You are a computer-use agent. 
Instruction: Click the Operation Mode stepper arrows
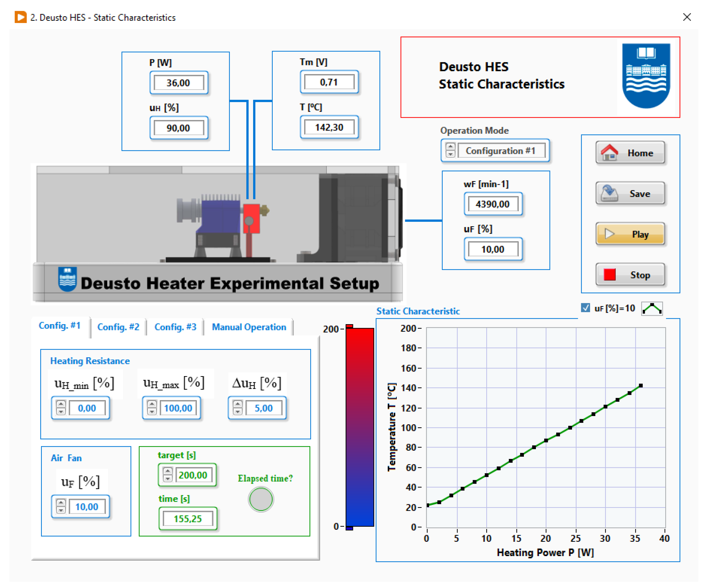tap(450, 150)
